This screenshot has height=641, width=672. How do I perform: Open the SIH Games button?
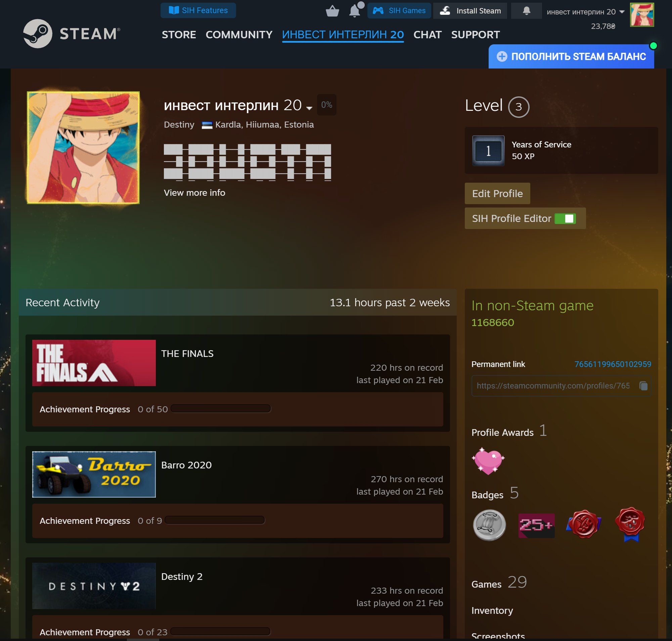(x=399, y=11)
